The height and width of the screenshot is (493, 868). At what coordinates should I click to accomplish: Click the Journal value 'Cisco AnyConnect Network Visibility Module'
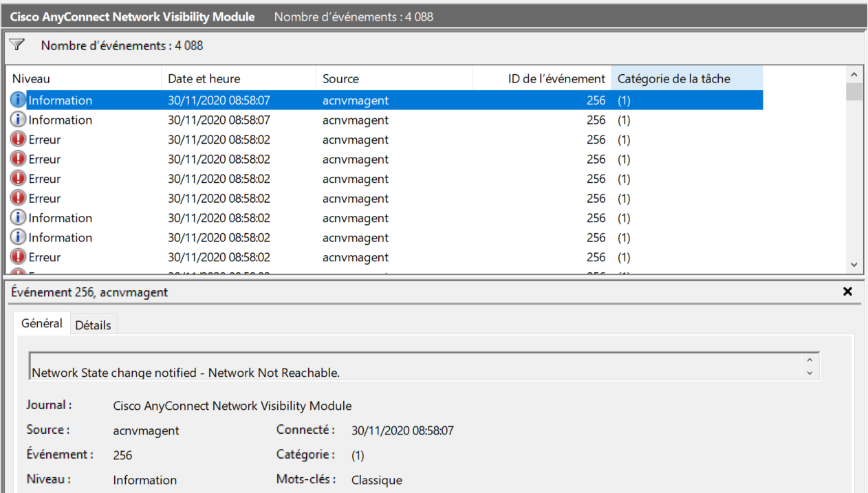pos(232,406)
